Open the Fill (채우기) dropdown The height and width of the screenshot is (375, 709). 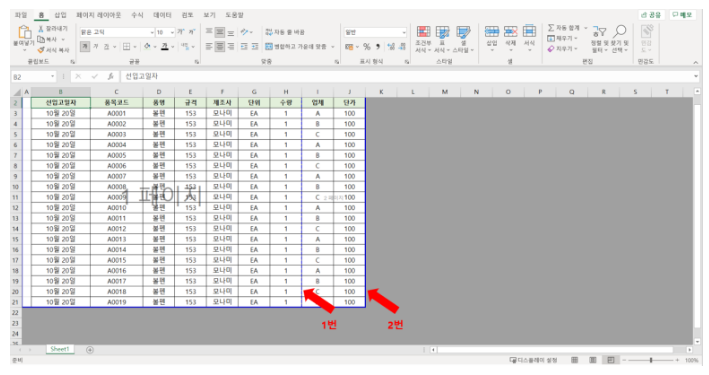click(562, 38)
